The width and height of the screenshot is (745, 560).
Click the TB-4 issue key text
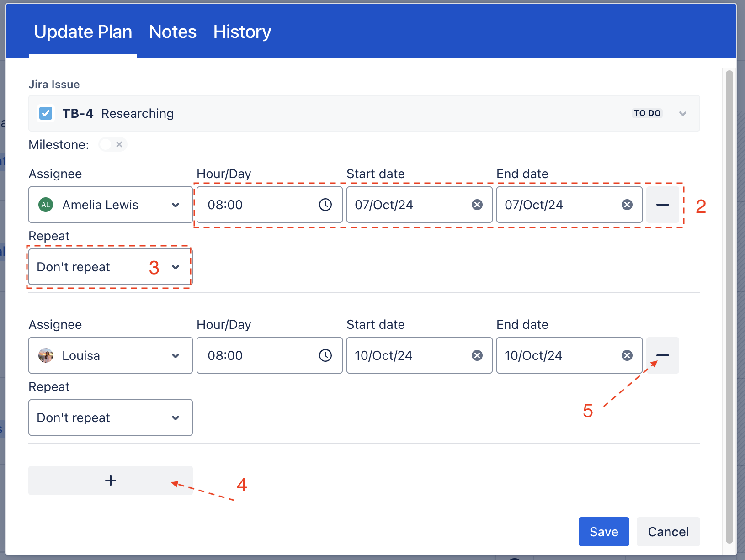pos(78,113)
